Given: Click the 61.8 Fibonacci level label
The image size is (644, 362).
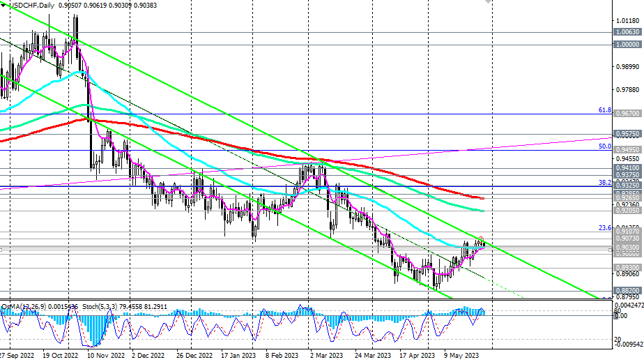Looking at the screenshot, I should tap(604, 110).
